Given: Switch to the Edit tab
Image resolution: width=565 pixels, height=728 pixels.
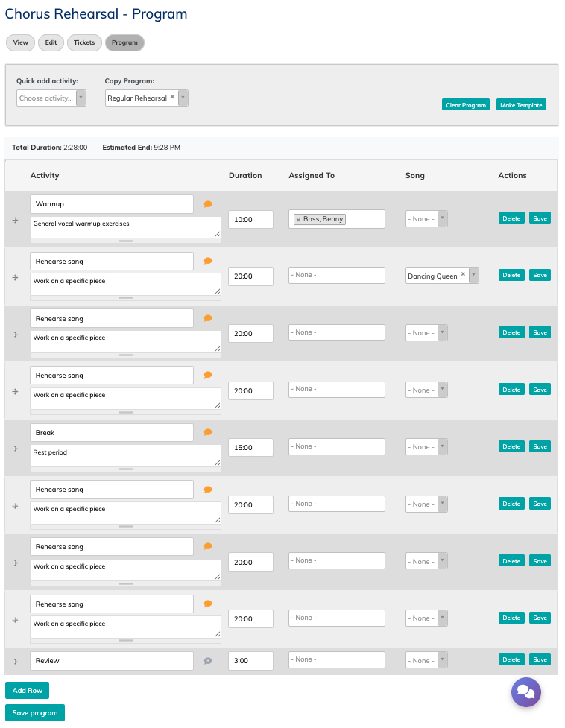Looking at the screenshot, I should pyautogui.click(x=51, y=43).
